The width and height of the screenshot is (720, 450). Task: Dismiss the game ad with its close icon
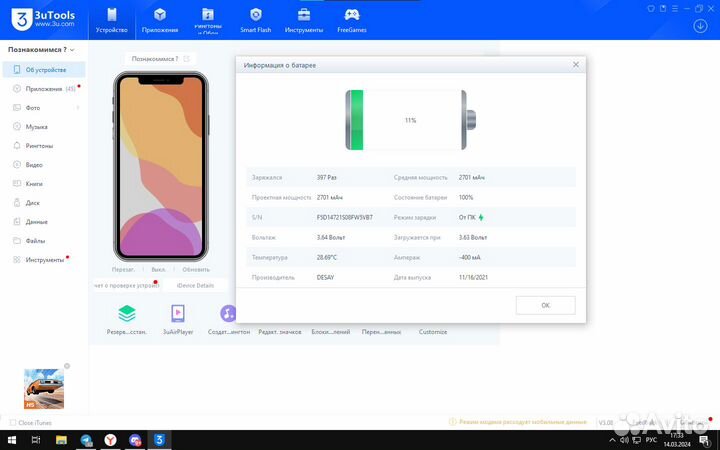[x=67, y=366]
